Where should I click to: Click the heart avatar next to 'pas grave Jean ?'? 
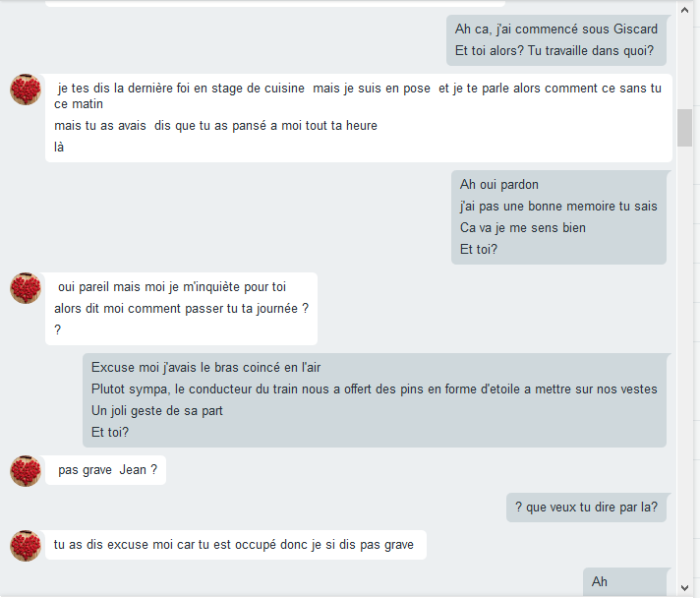26,471
